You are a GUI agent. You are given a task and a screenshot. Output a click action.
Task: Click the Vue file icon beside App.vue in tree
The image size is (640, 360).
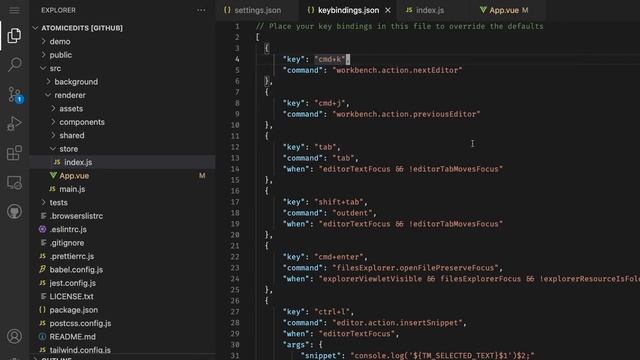53,176
